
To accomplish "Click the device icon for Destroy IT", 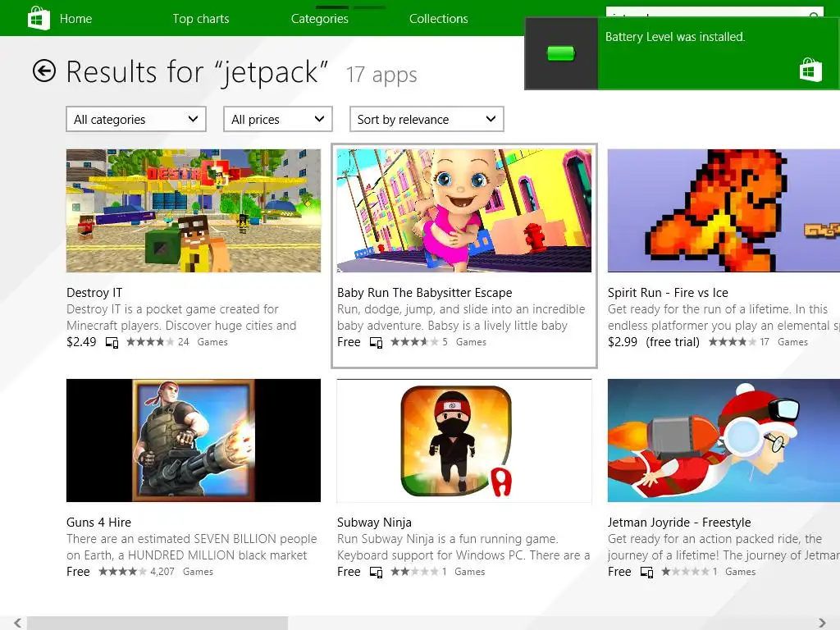I will [x=112, y=342].
